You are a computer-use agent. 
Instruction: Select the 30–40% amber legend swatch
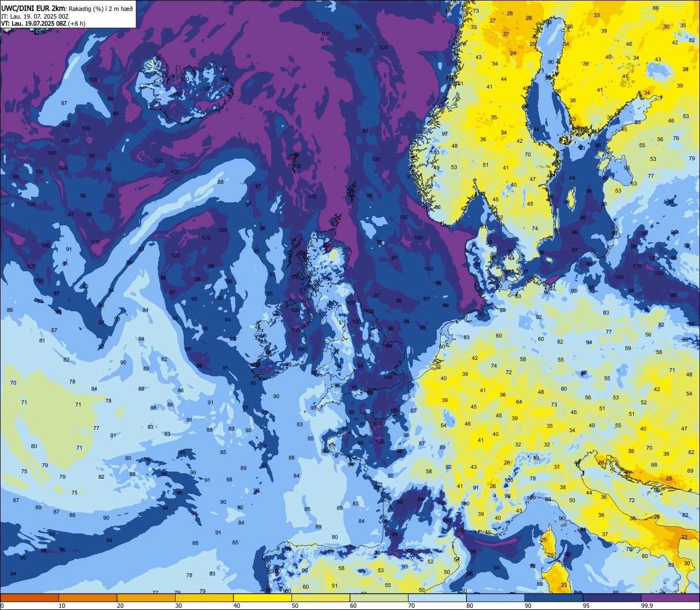(204, 597)
